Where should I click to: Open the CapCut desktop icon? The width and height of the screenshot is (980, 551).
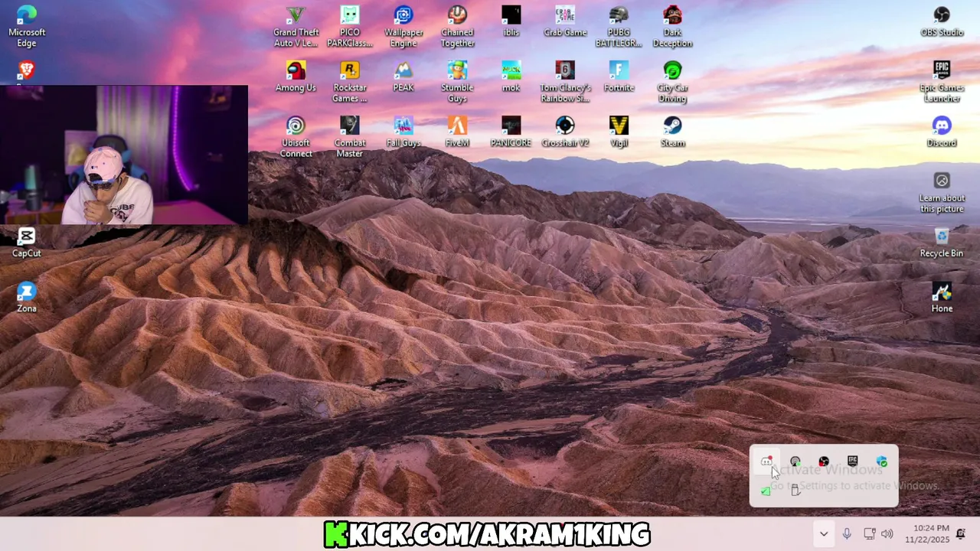click(27, 241)
